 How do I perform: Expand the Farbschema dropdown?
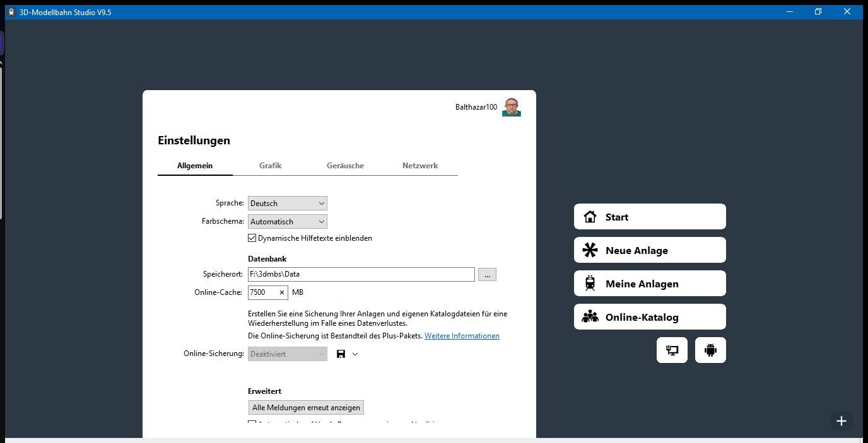click(x=287, y=222)
